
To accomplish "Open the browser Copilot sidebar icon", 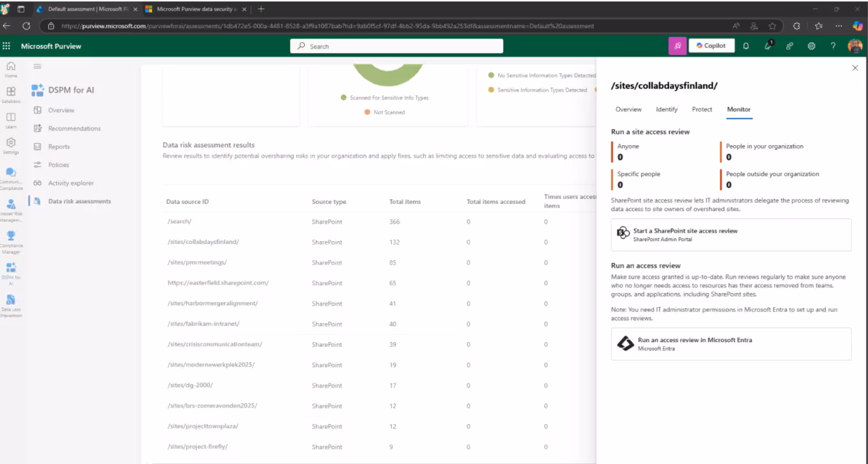I will pyautogui.click(x=857, y=25).
